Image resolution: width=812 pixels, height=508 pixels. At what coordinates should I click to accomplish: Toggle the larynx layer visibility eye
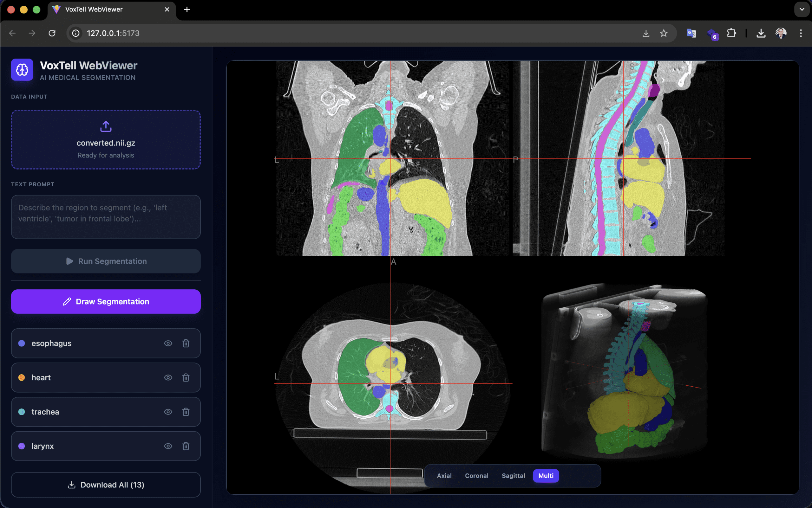tap(168, 446)
